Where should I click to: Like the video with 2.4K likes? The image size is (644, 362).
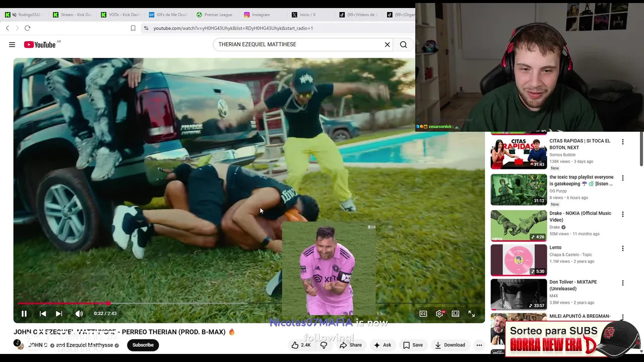[x=301, y=345]
